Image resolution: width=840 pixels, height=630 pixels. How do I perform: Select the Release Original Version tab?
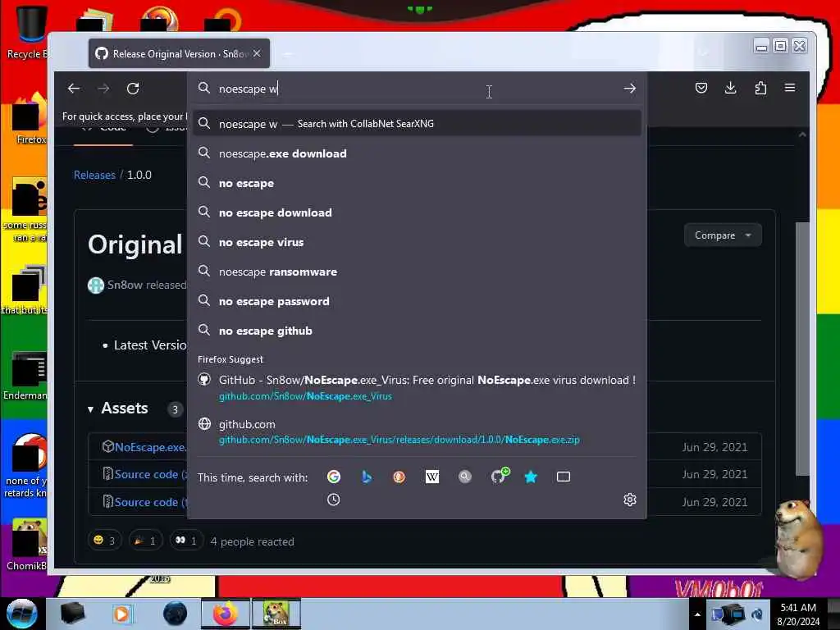pyautogui.click(x=179, y=53)
